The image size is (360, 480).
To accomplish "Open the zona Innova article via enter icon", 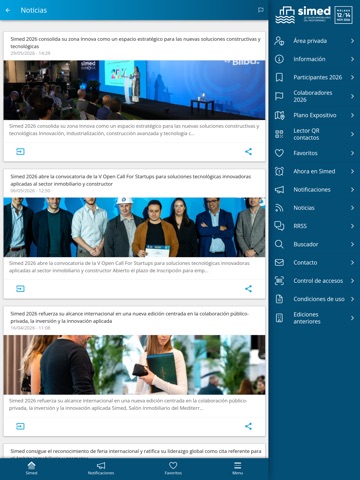I will coord(20,152).
